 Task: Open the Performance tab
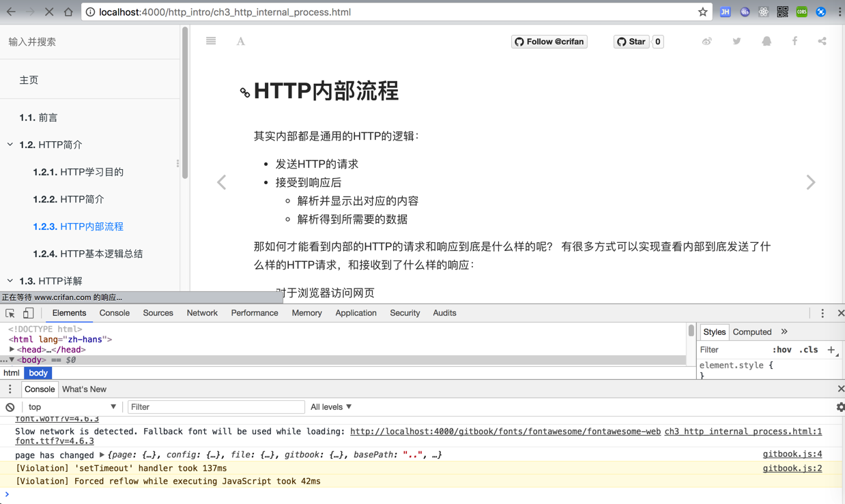[255, 313]
